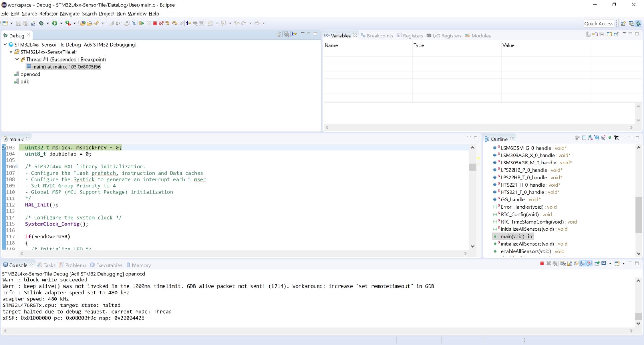Click the Quick Access search field
This screenshot has height=345, width=644.
click(599, 23)
